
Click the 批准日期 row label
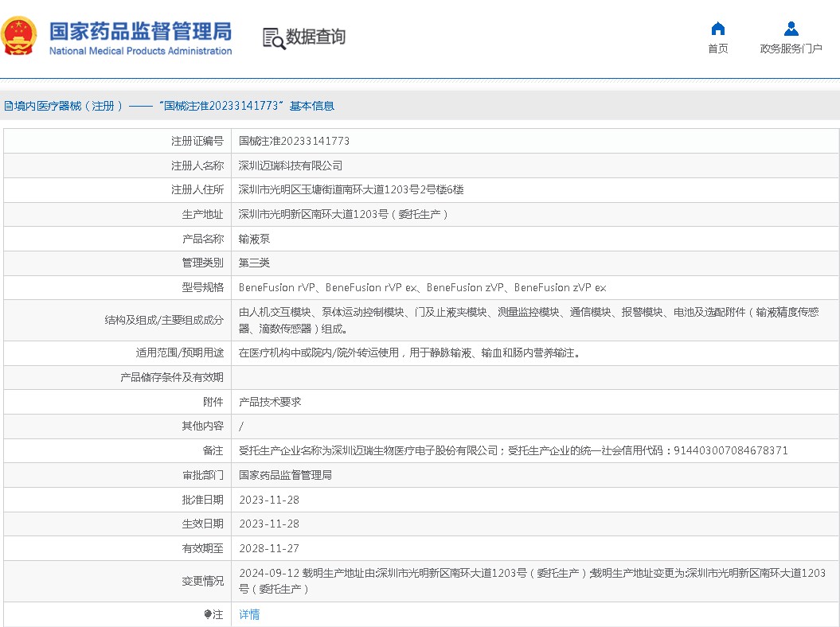pyautogui.click(x=202, y=500)
